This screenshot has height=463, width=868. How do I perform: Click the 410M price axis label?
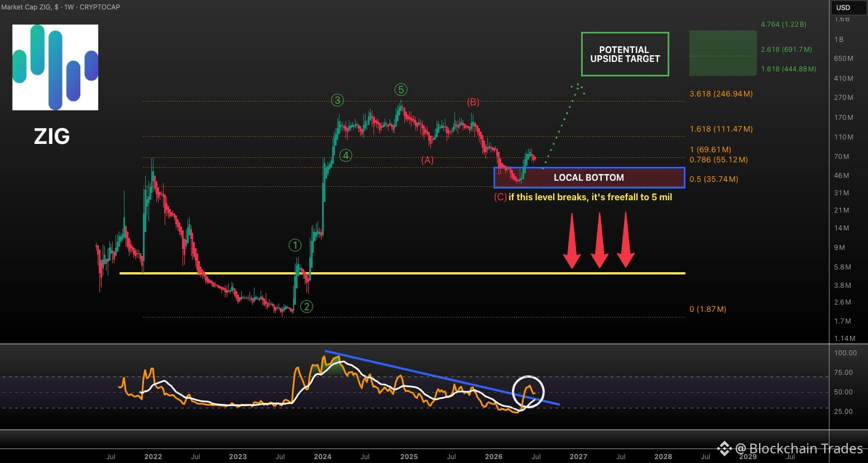coord(843,79)
